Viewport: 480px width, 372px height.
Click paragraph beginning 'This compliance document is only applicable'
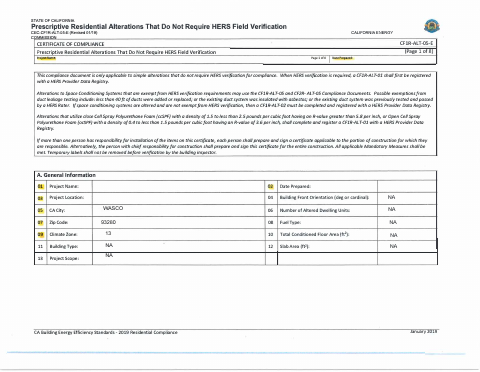pos(234,78)
